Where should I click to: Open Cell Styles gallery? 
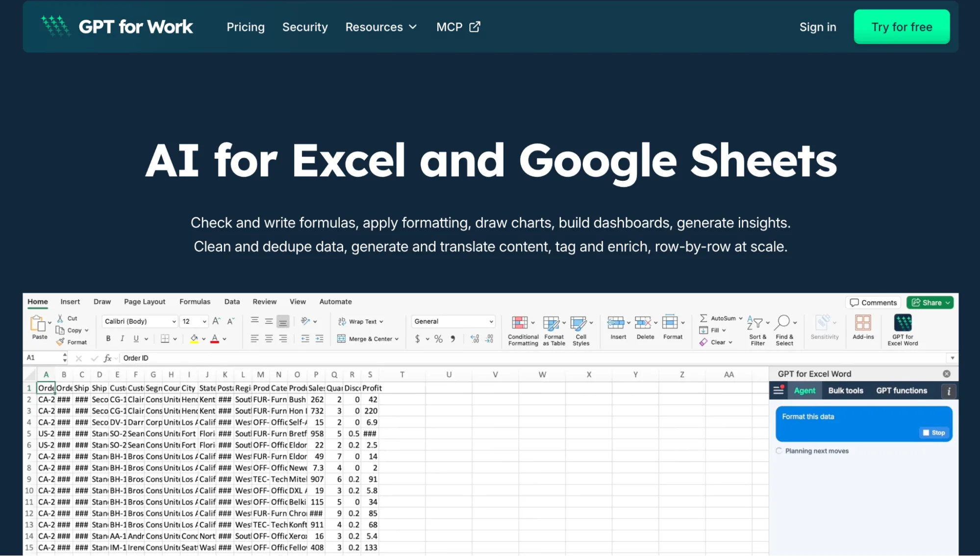[581, 331]
